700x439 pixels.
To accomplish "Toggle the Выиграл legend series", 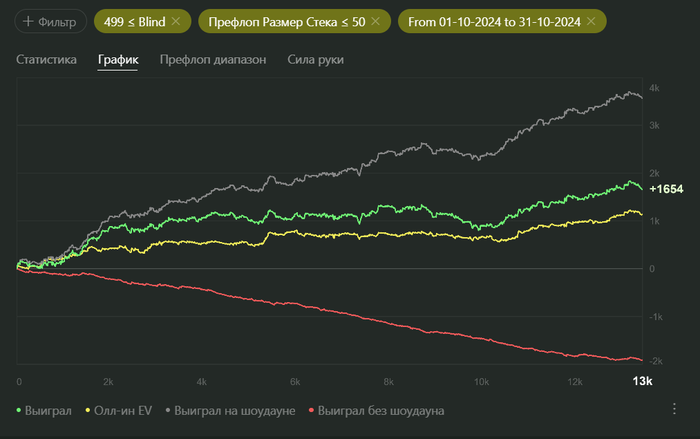I will tap(44, 410).
